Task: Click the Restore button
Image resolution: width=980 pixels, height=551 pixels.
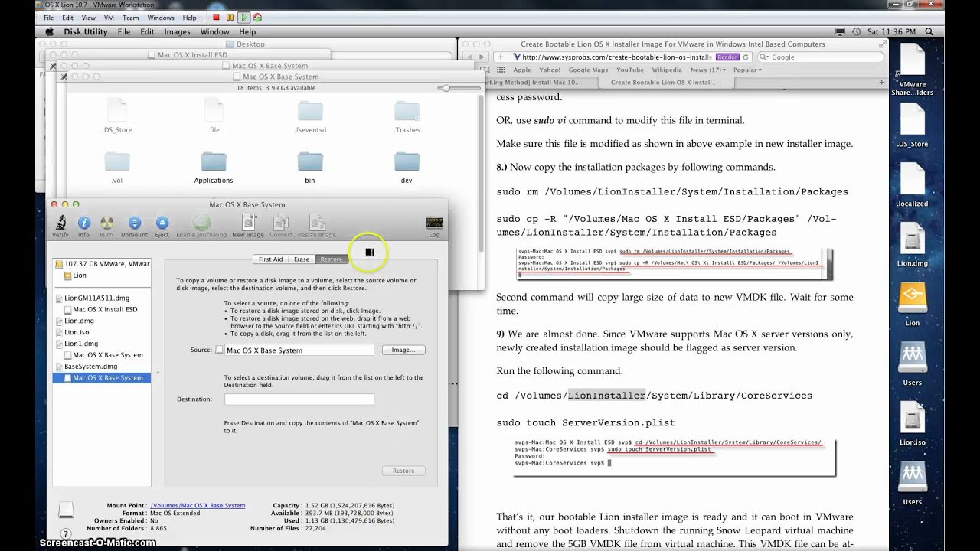Action: coord(403,471)
